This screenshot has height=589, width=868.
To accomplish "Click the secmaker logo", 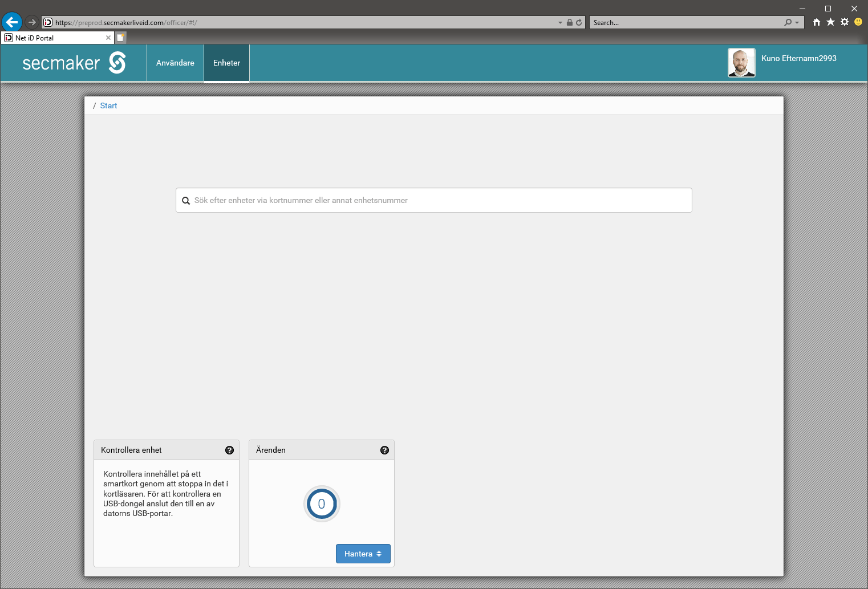I will (74, 63).
